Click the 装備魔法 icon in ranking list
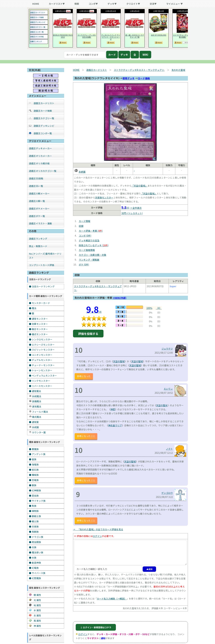Image resolution: width=215 pixels, height=644 pixels. coord(30,401)
